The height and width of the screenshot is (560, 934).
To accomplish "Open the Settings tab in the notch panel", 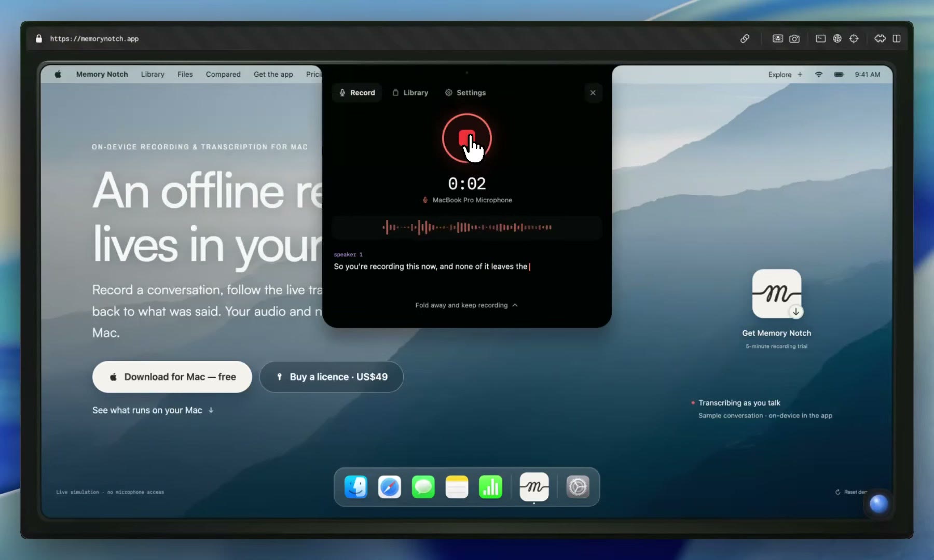I will [x=465, y=93].
